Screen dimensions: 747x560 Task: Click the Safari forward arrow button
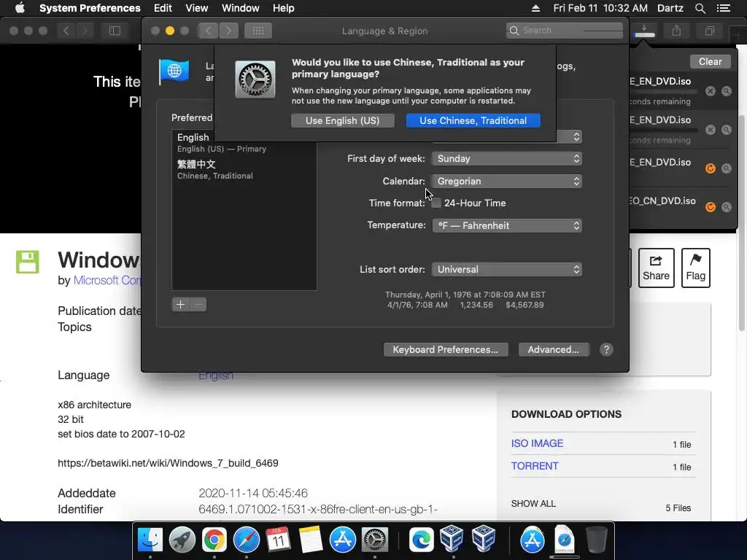coord(85,31)
